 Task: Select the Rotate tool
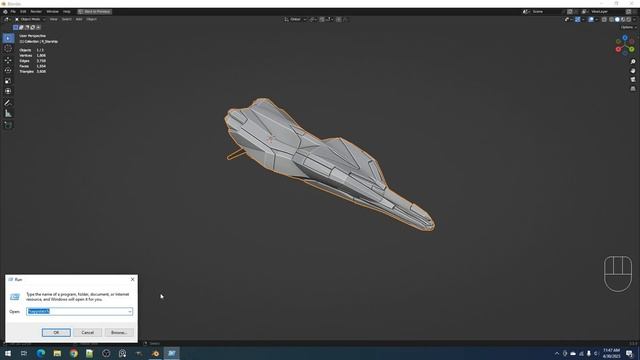(x=8, y=71)
